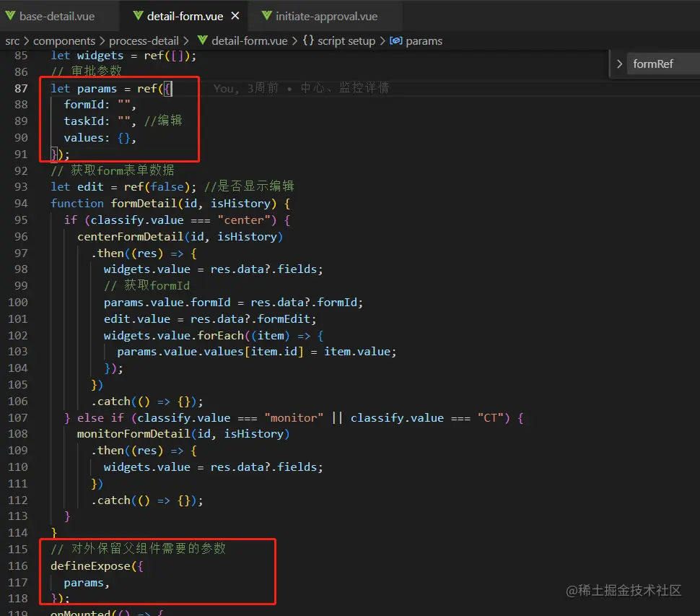
Task: Click the '//编辑' comment on line 89
Action: coord(163,121)
